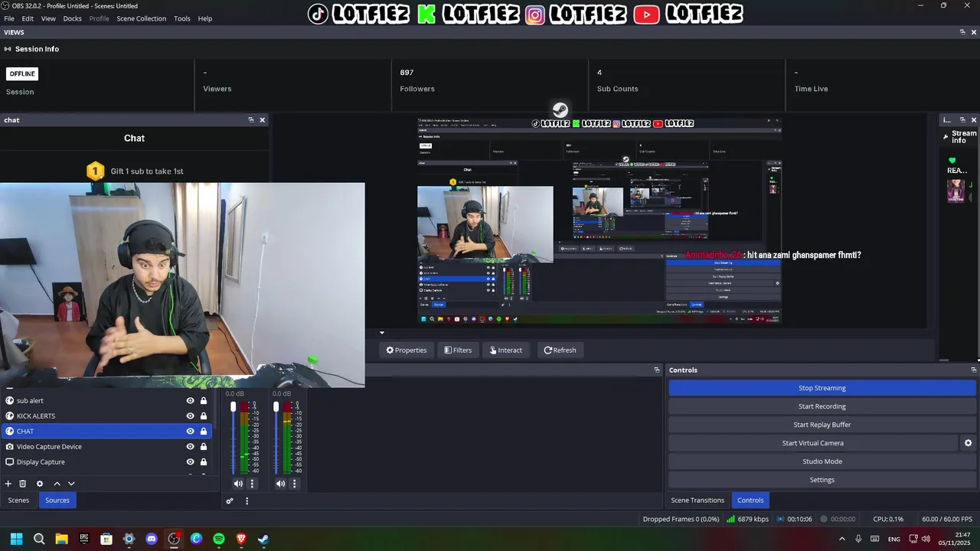The height and width of the screenshot is (551, 980).
Task: Toggle visibility of Display Capture source
Action: coord(191,462)
